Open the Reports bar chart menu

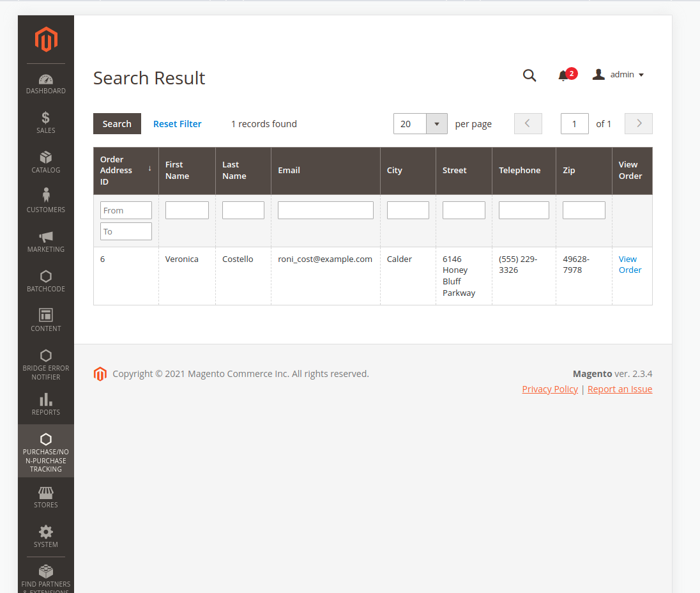[46, 404]
